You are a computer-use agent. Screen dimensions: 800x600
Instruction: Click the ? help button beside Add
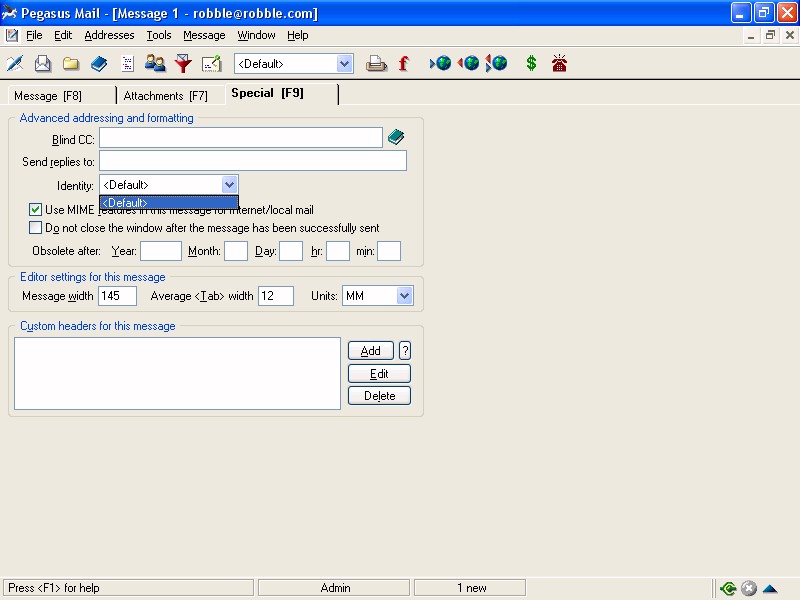point(405,351)
